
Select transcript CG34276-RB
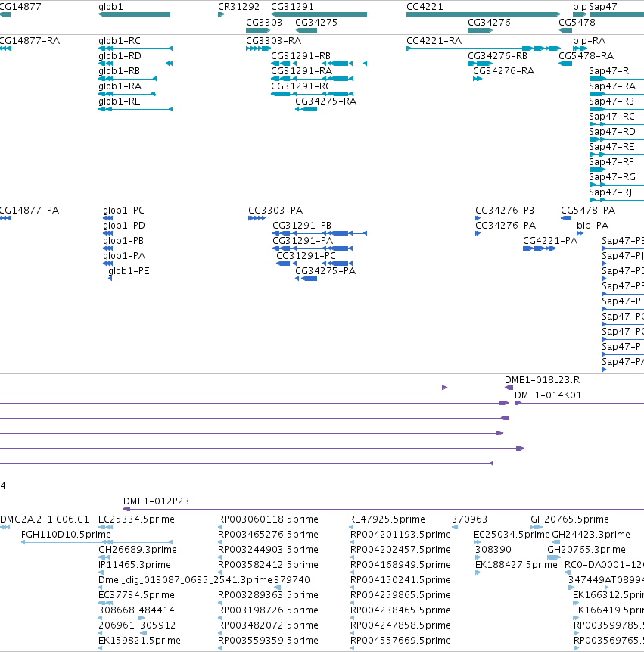[481, 64]
